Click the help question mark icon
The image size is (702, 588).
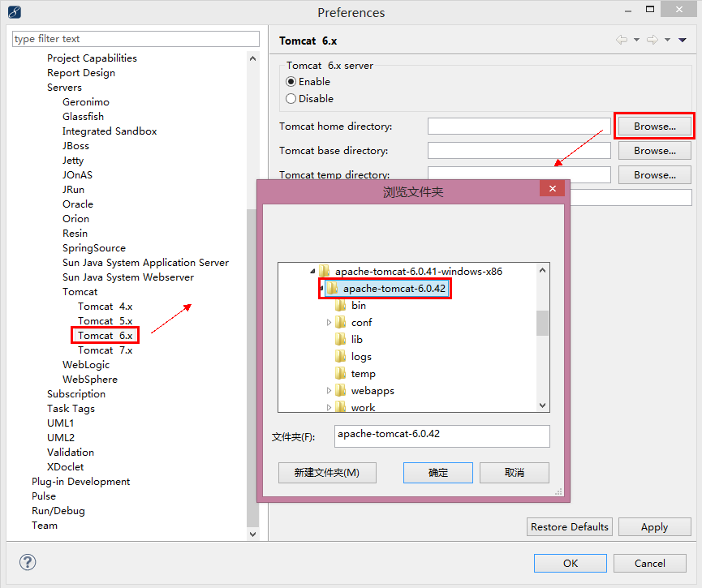(x=28, y=562)
